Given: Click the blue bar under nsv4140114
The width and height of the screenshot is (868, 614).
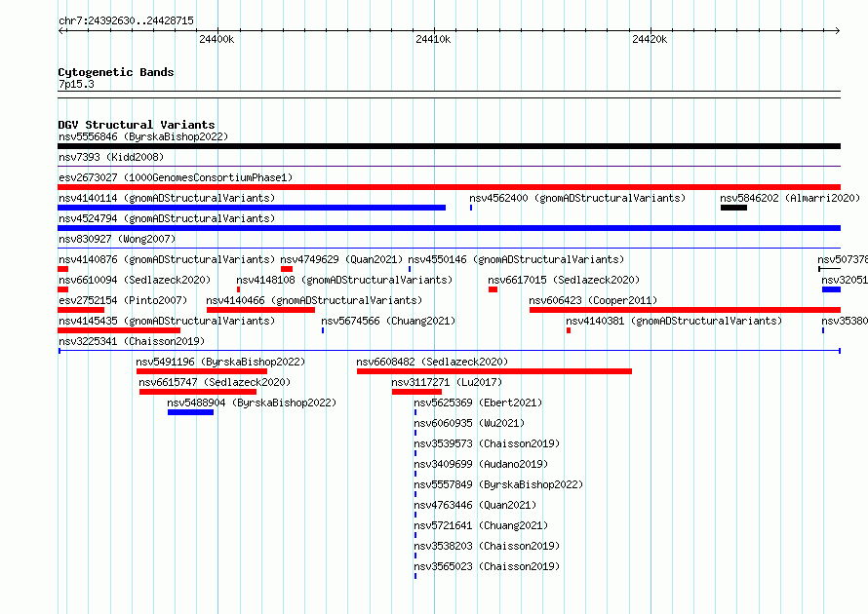Looking at the screenshot, I should [252, 208].
